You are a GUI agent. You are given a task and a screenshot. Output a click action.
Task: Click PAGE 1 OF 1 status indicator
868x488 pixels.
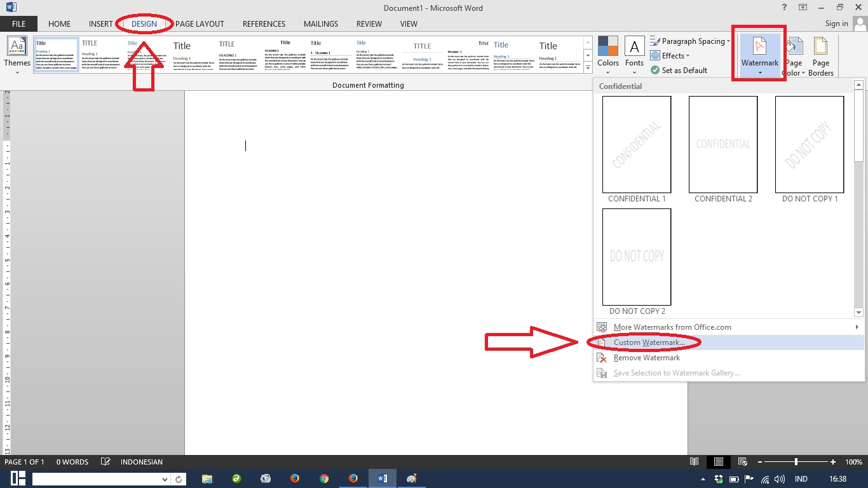tap(24, 462)
